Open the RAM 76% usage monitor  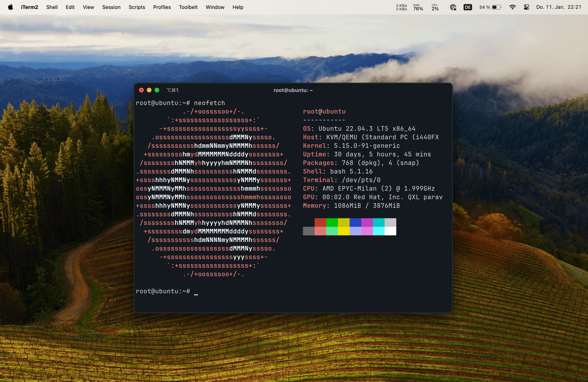[x=418, y=7]
